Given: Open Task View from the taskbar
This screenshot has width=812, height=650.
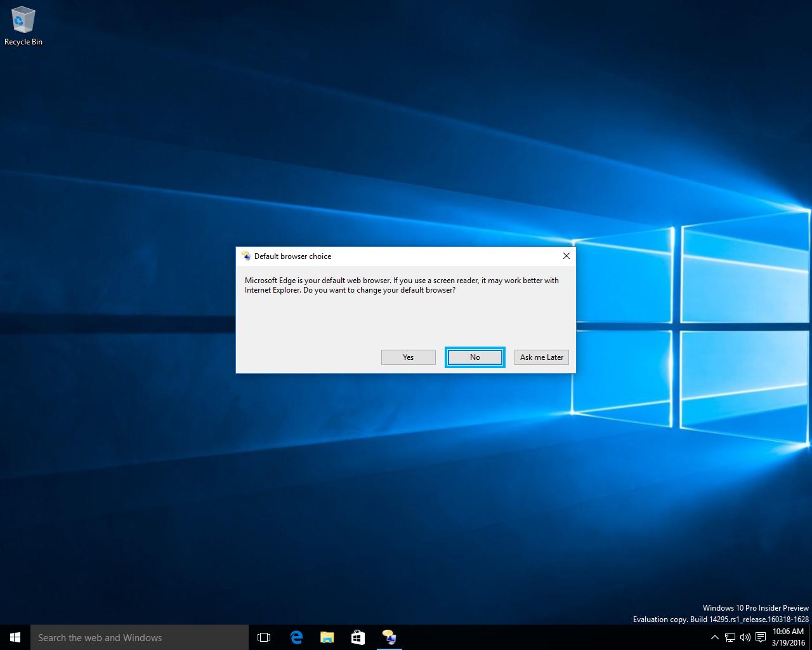Looking at the screenshot, I should click(264, 637).
